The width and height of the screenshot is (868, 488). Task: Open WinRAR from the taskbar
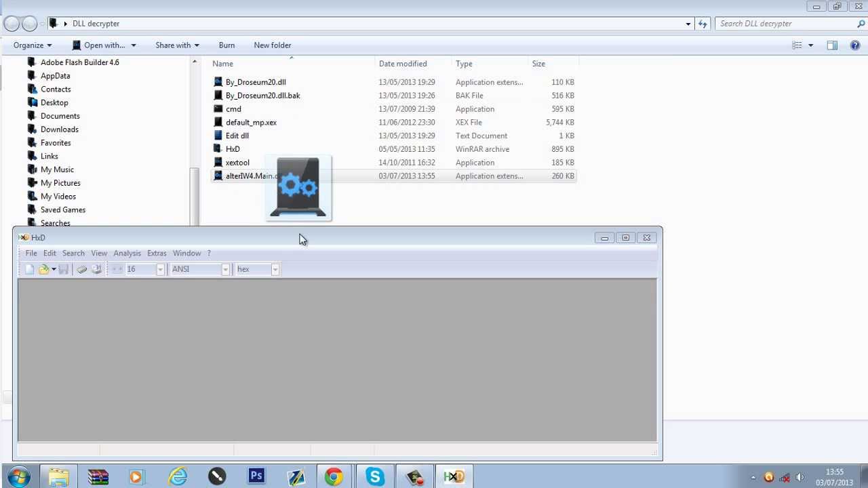click(x=98, y=476)
